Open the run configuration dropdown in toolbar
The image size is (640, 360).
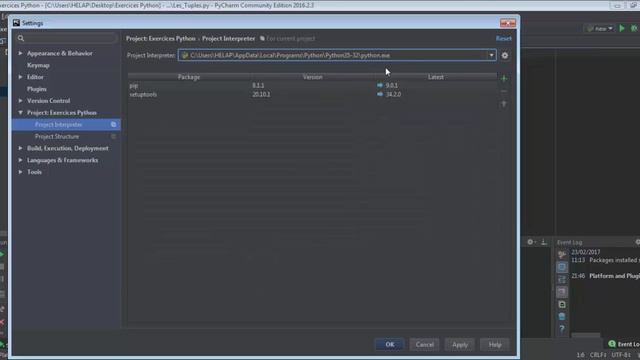point(600,29)
